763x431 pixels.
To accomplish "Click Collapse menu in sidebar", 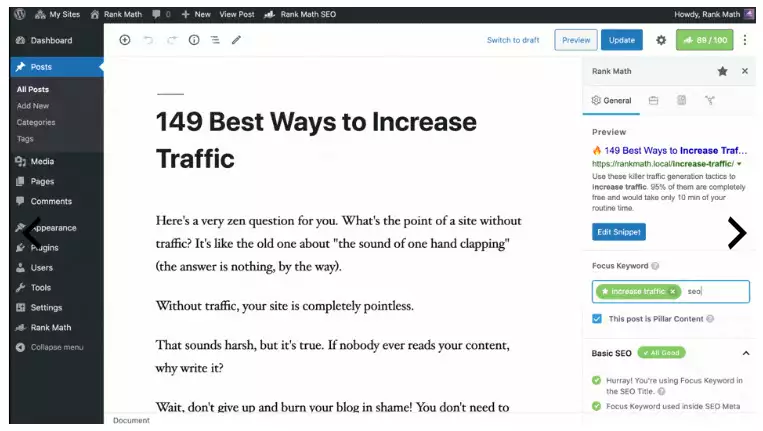I will tap(56, 347).
